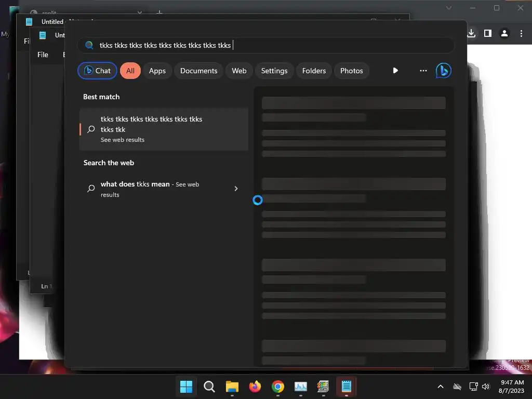
Task: Expand the 'what does tkks mean' chevron
Action: [236, 189]
